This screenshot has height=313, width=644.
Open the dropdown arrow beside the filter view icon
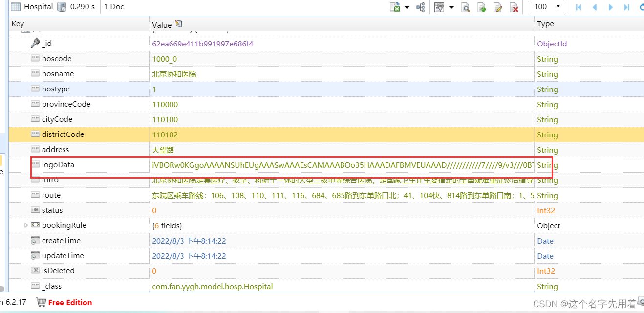(451, 7)
